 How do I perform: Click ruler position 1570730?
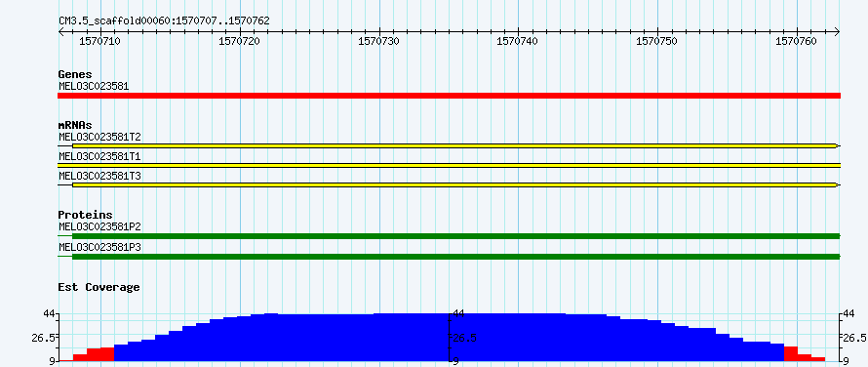[378, 41]
